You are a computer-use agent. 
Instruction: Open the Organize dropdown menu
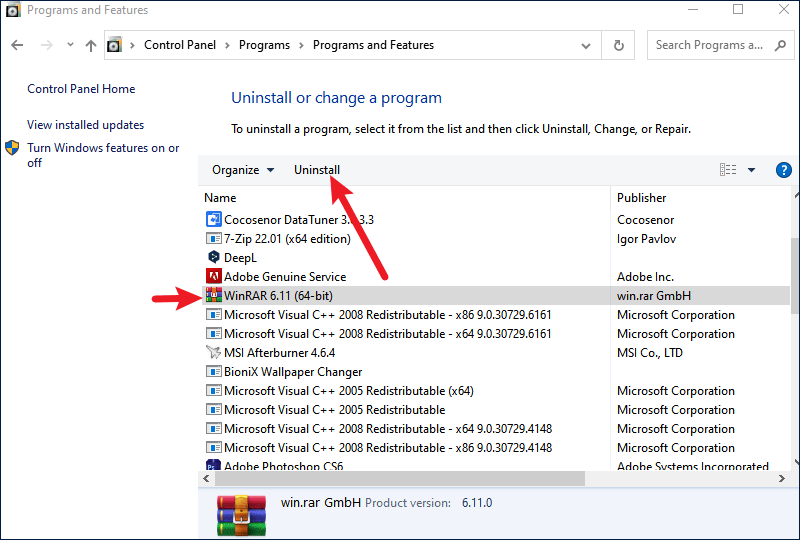[x=243, y=170]
